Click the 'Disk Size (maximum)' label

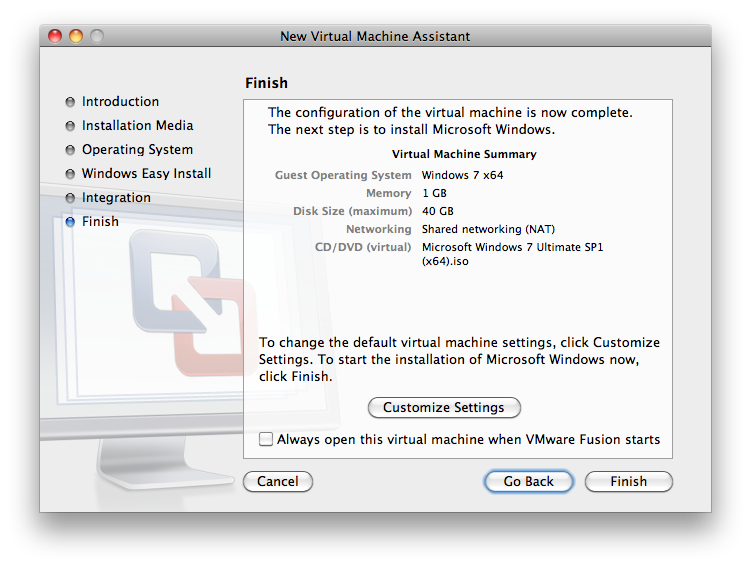353,211
